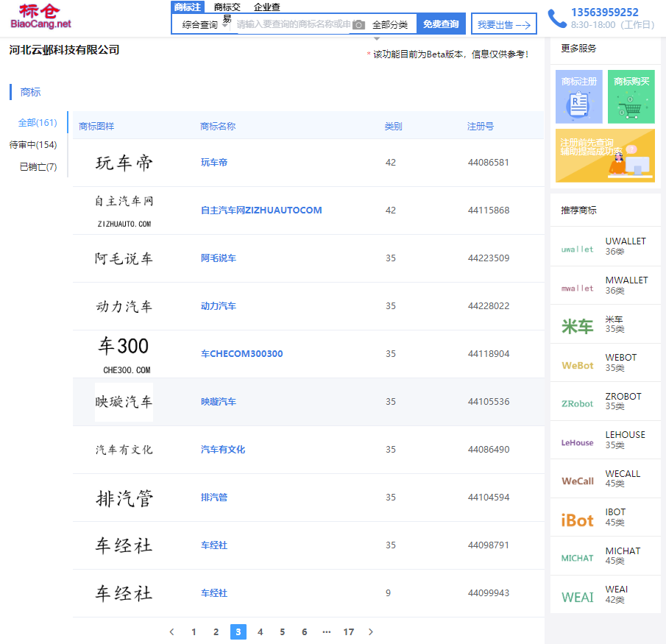Click the 类别 column header
666x644 pixels.
pyautogui.click(x=393, y=126)
